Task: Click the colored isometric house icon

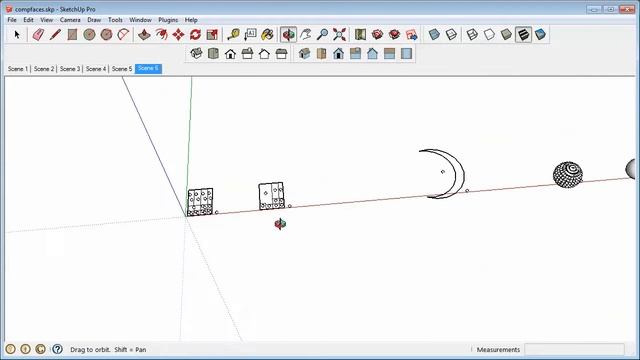Action: click(304, 53)
